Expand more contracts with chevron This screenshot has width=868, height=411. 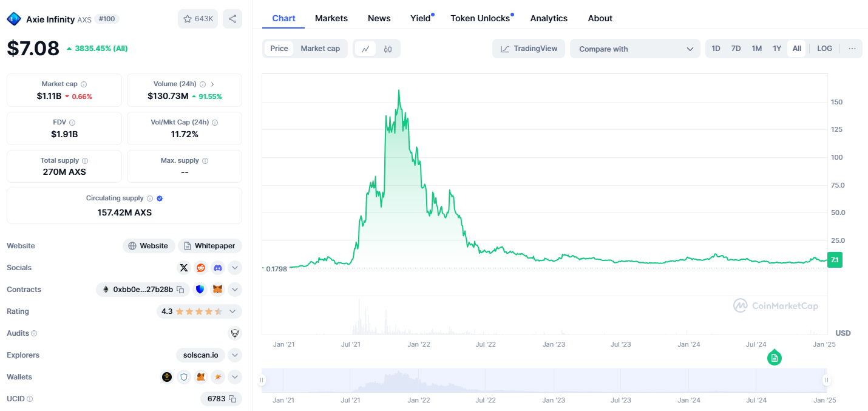(235, 290)
